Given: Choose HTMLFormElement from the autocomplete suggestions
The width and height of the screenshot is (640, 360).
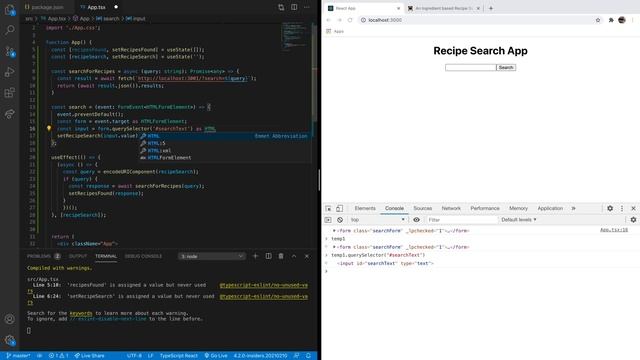Looking at the screenshot, I should pyautogui.click(x=169, y=158).
